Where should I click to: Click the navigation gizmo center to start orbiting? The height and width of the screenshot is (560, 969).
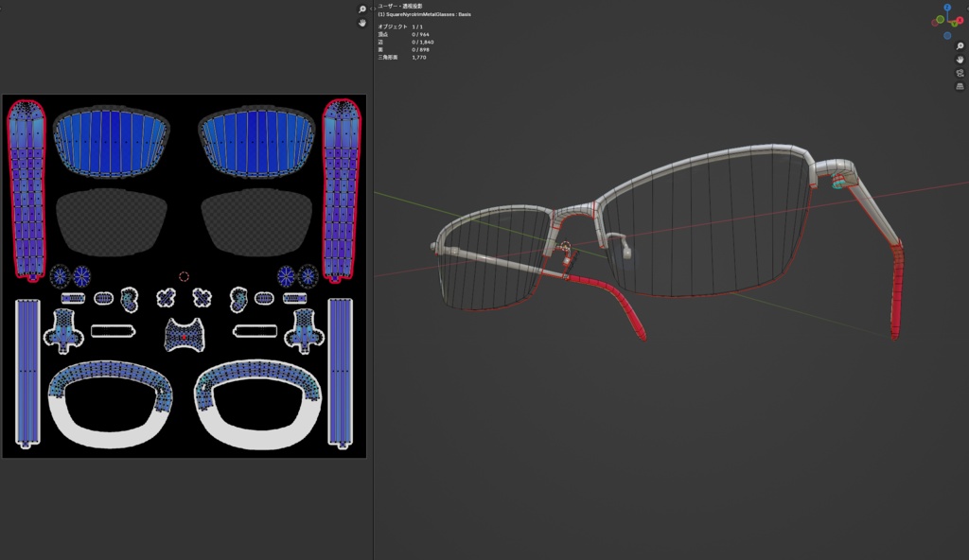(x=947, y=21)
